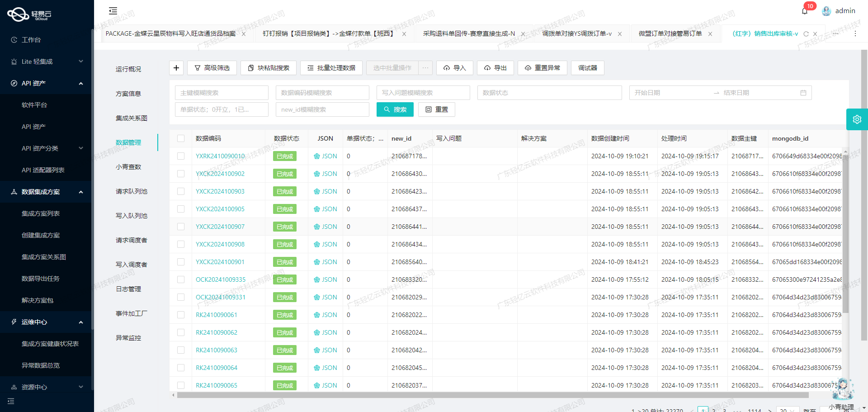Open the notifications bell with badge 10
This screenshot has height=412, width=868.
(805, 10)
